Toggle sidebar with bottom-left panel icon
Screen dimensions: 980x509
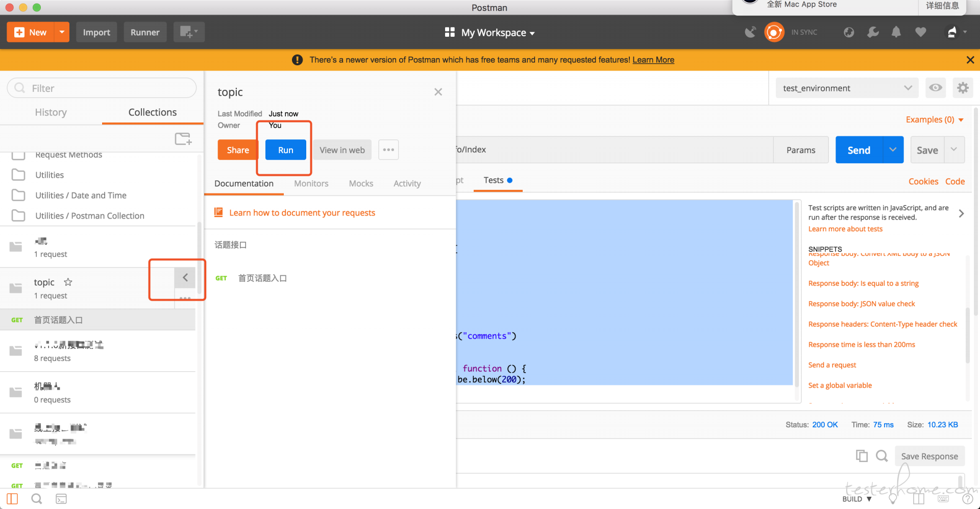tap(12, 499)
